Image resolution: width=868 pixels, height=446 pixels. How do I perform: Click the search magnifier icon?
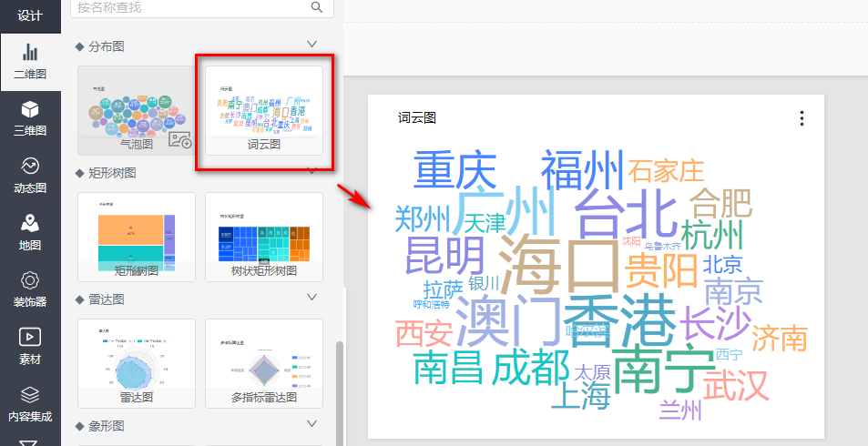(x=317, y=7)
